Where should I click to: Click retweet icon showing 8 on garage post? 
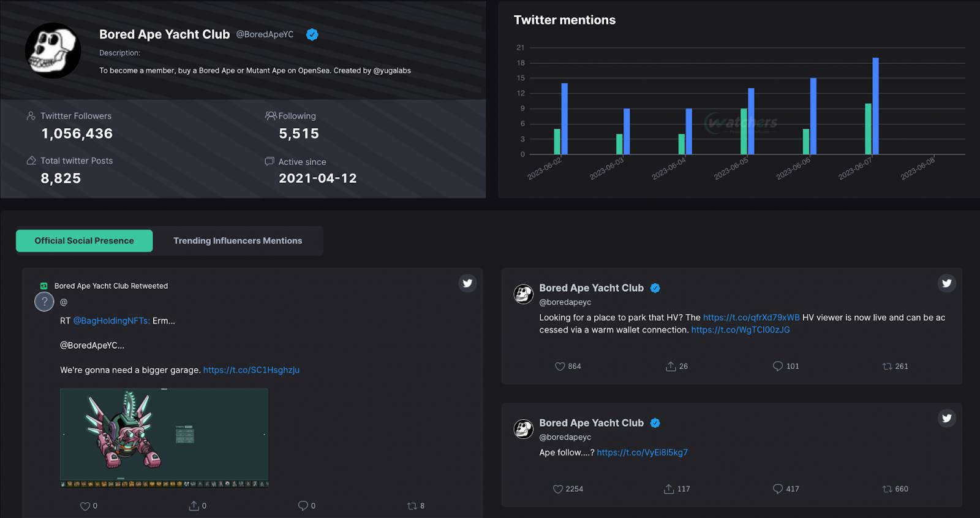pyautogui.click(x=412, y=506)
